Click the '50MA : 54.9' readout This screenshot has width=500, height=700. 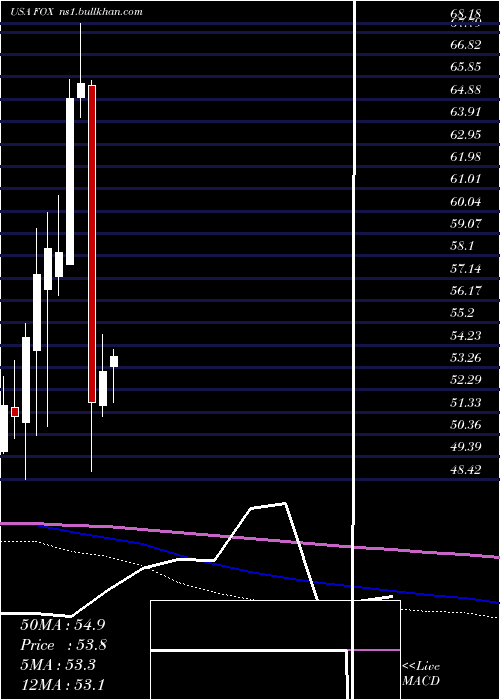click(63, 625)
